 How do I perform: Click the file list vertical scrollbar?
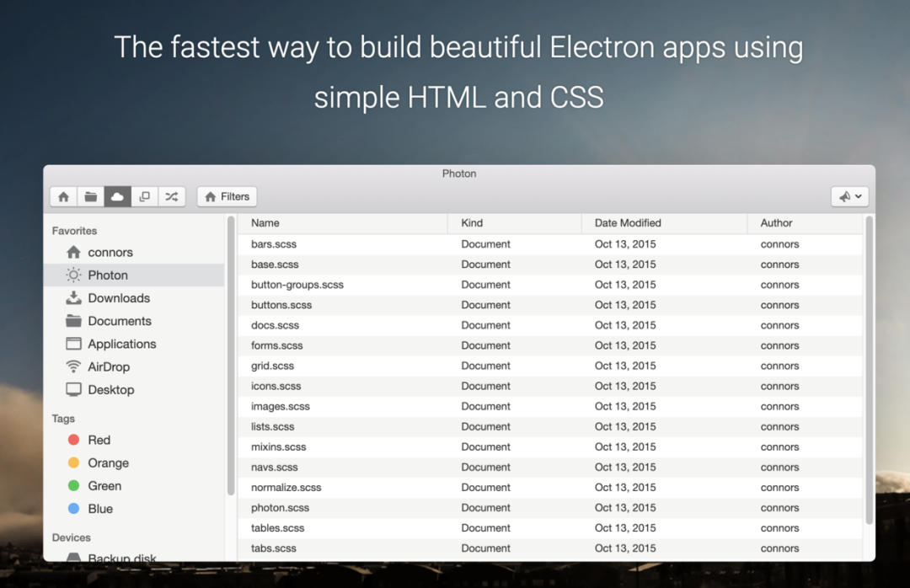869,371
